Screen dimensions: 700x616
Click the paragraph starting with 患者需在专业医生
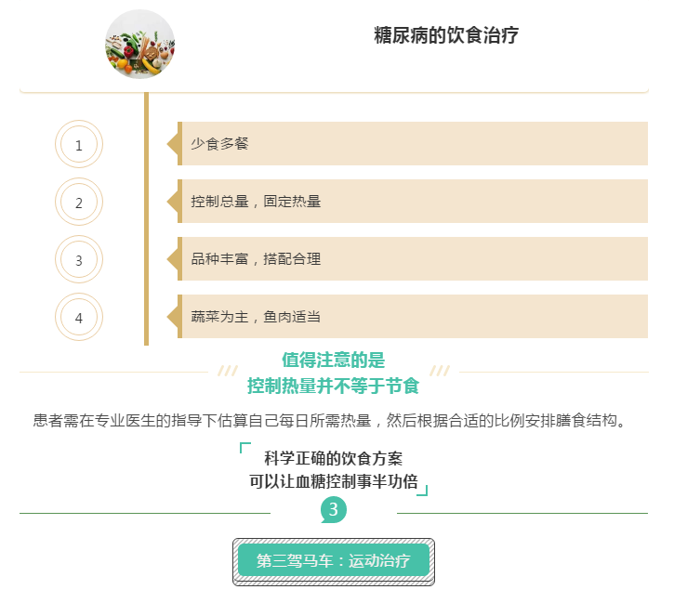(330, 420)
